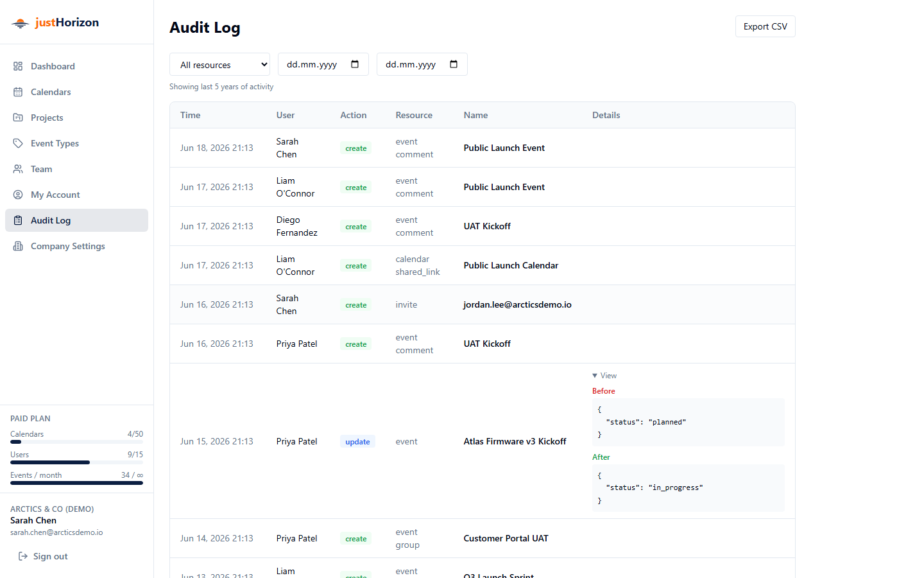This screenshot has width=924, height=578.
Task: Click the event group resource cell
Action: (x=407, y=538)
